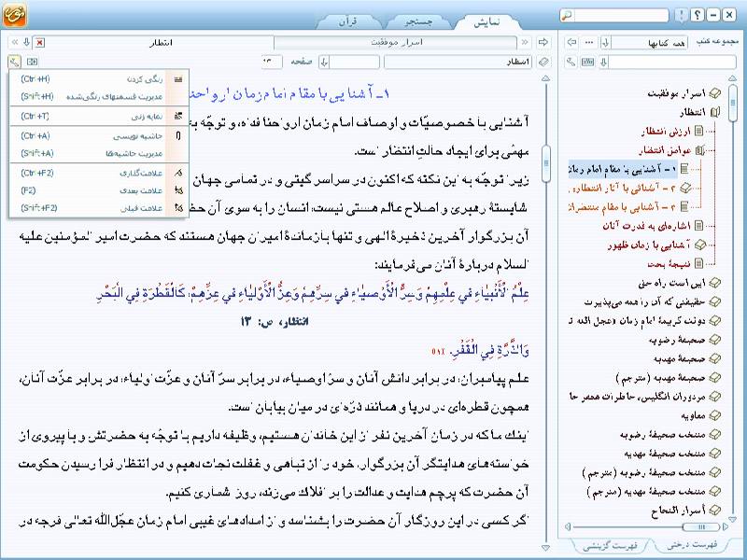
Task: Open منتخب صحیفهٔ مهدیه book (non-translated)
Action: tap(665, 454)
